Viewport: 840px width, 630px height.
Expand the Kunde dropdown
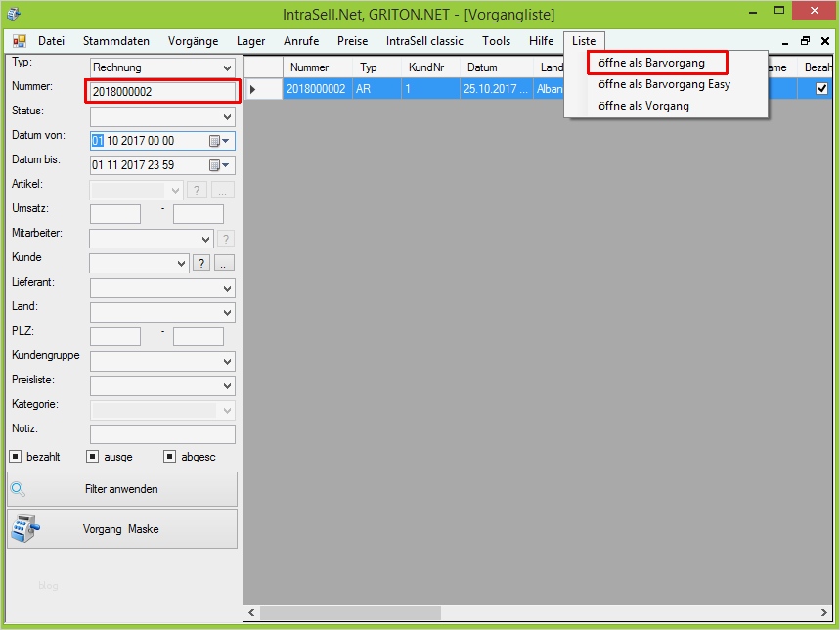[181, 263]
